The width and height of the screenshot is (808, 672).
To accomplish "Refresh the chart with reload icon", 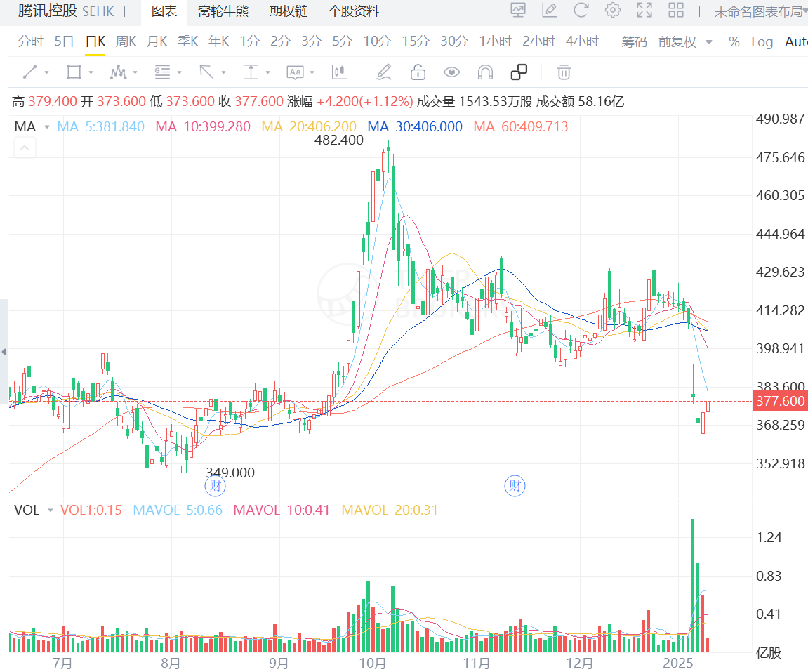I will click(581, 11).
